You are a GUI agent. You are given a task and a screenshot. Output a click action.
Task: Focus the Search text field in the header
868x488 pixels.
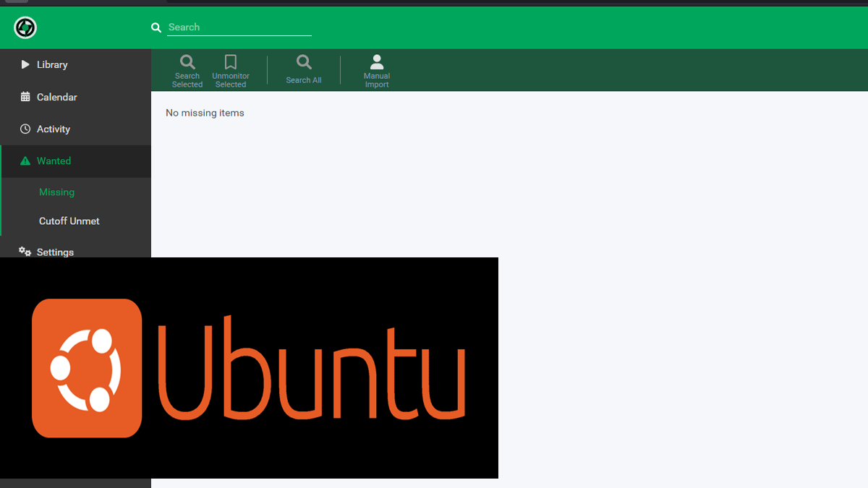click(x=239, y=27)
